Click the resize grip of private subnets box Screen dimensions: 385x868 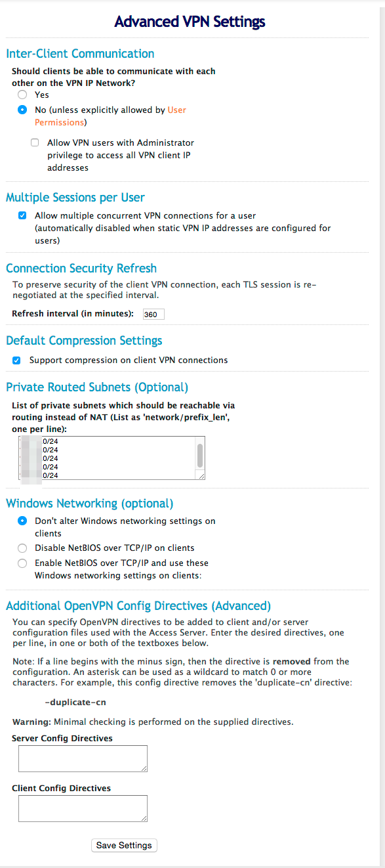(201, 476)
